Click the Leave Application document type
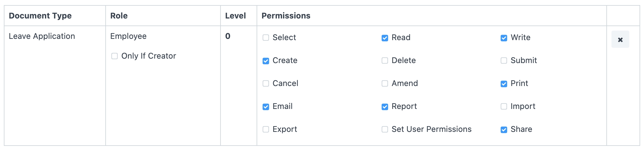644x151 pixels. [x=42, y=36]
